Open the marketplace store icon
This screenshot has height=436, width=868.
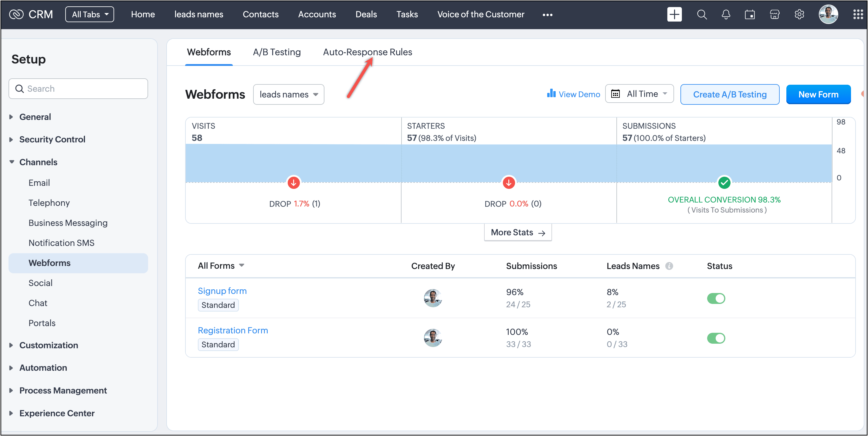(x=774, y=15)
